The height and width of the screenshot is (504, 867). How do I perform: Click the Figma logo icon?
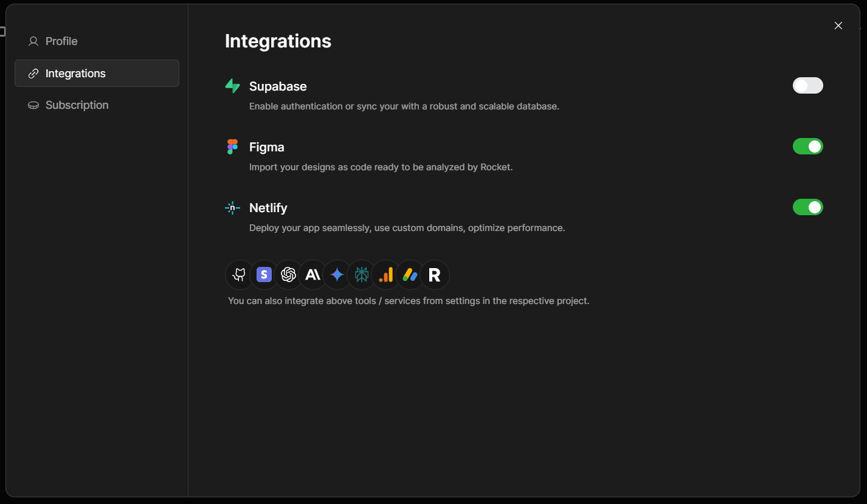tap(232, 147)
